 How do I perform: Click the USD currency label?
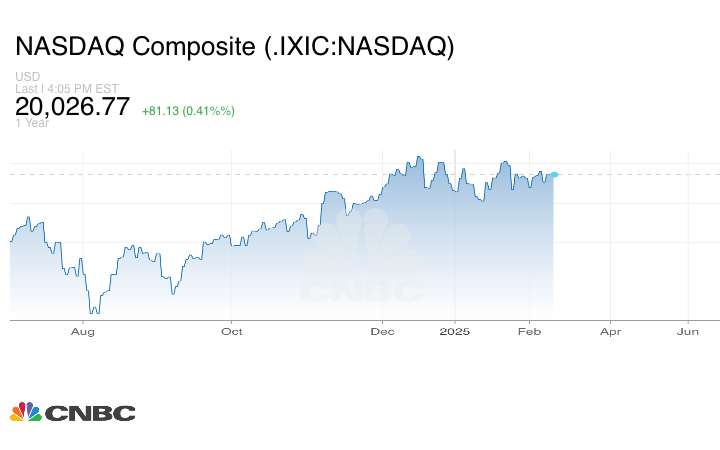pyautogui.click(x=26, y=77)
